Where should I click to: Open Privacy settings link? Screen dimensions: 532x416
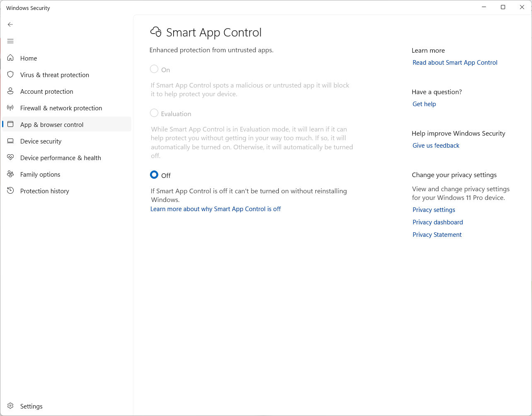point(434,210)
